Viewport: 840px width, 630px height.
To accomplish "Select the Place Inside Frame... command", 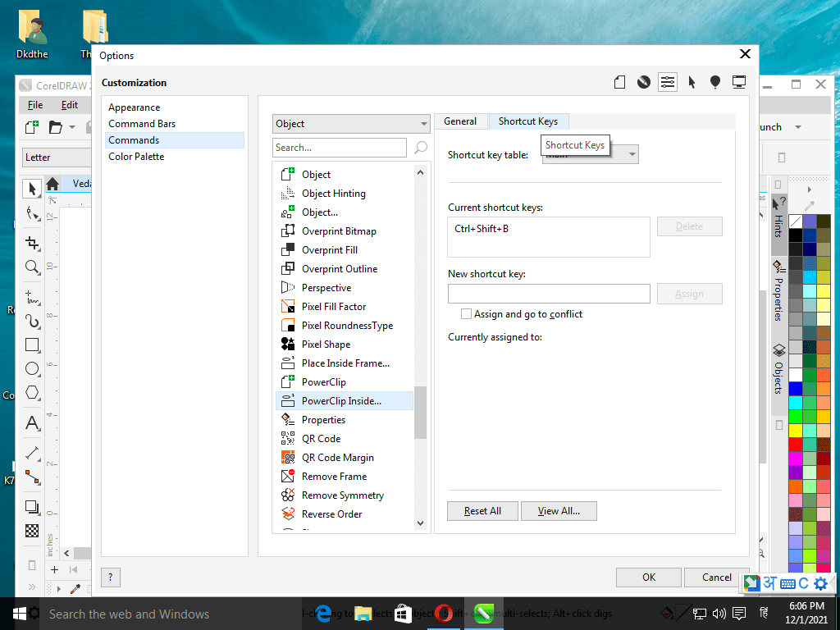I will (x=345, y=363).
